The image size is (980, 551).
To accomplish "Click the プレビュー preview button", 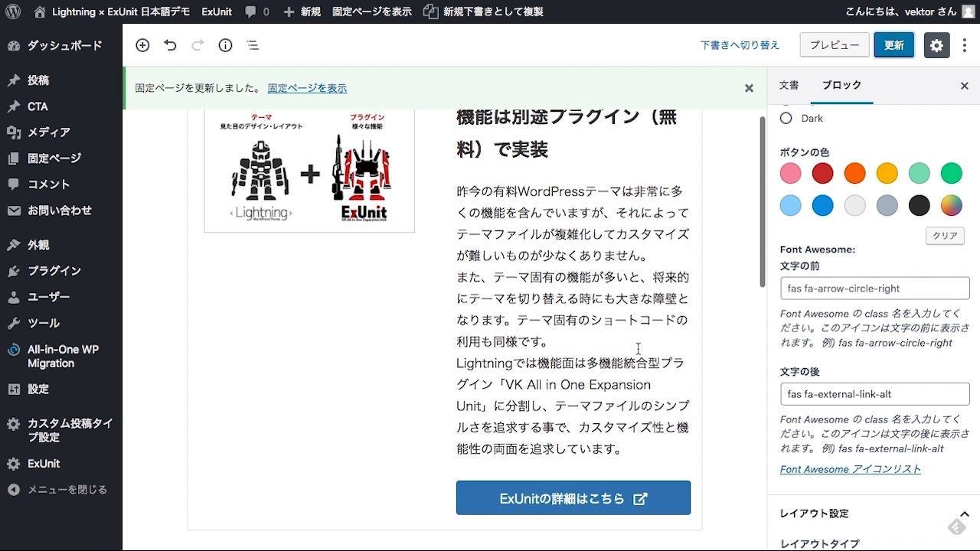I will coord(835,45).
